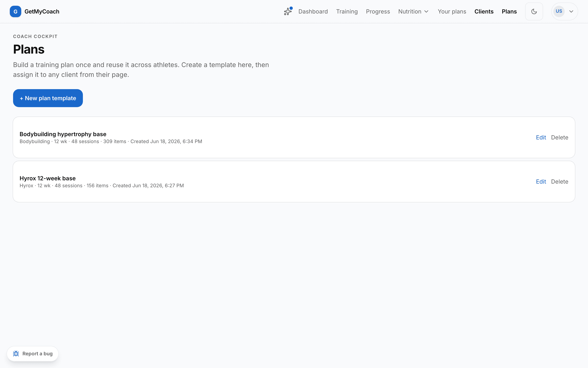Delete the Bodybuilding hypertrophy base plan
This screenshot has height=368, width=588.
[559, 138]
